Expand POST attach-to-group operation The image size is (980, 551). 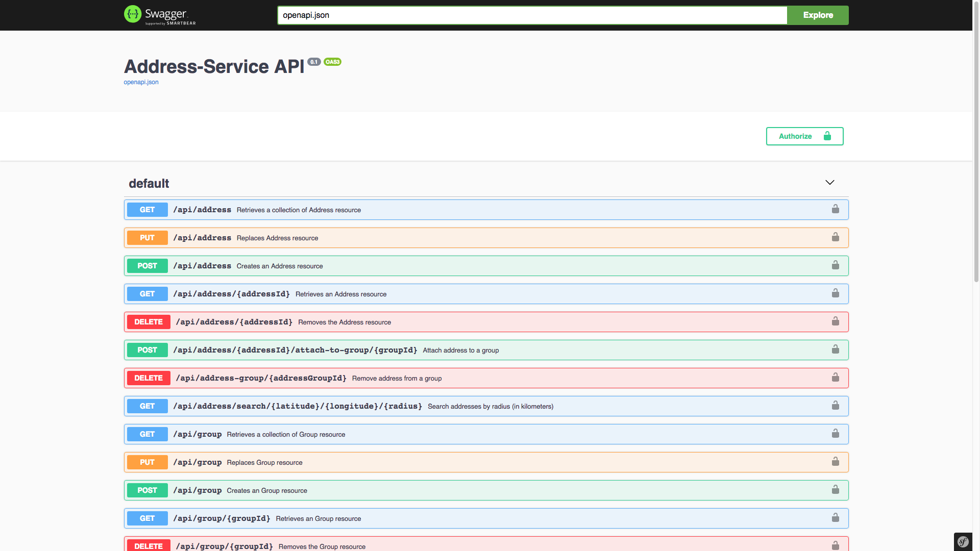pos(486,350)
